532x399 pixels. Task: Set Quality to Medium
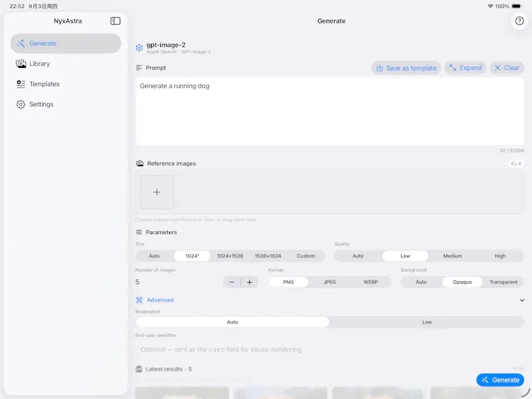pyautogui.click(x=453, y=256)
